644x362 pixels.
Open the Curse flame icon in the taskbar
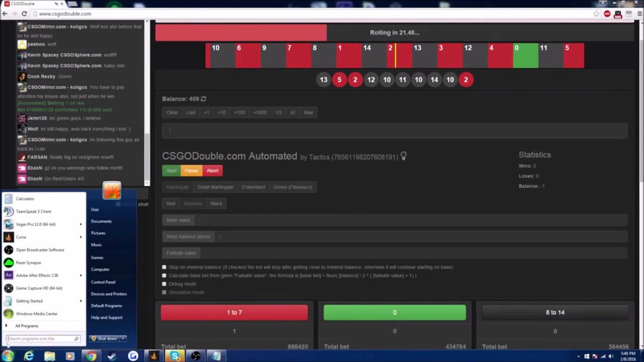pos(153,356)
